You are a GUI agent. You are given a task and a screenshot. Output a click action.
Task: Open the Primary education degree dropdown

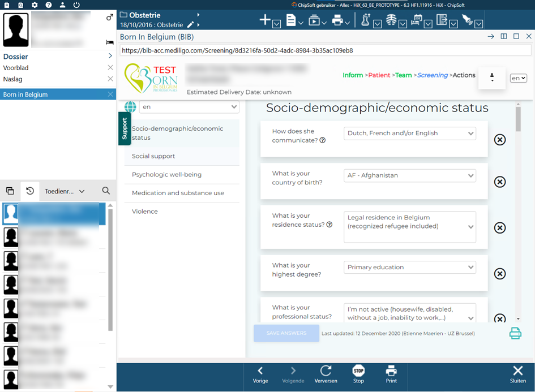410,267
